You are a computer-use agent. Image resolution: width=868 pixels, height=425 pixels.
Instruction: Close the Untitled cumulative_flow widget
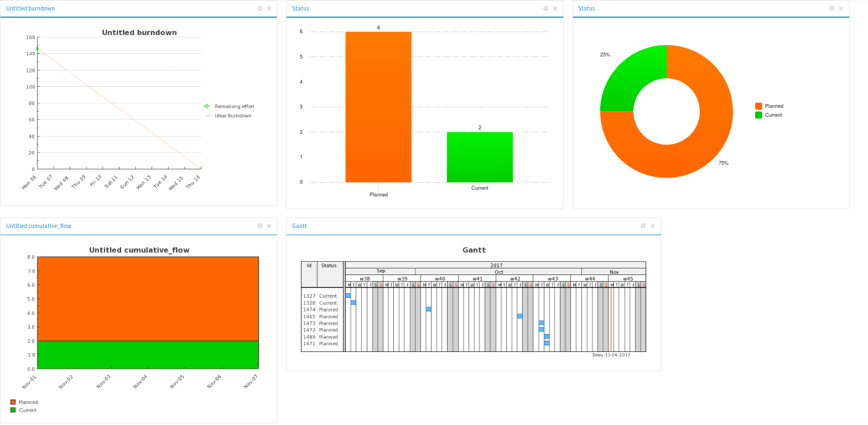point(269,226)
